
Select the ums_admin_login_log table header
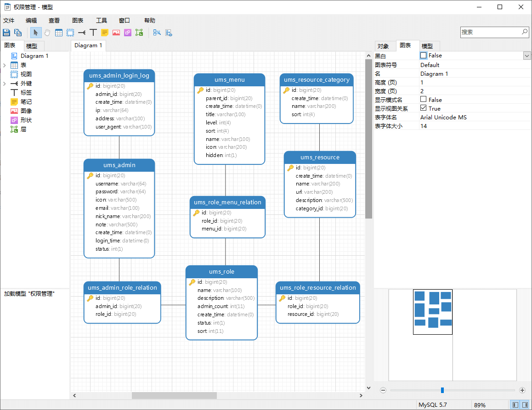119,76
